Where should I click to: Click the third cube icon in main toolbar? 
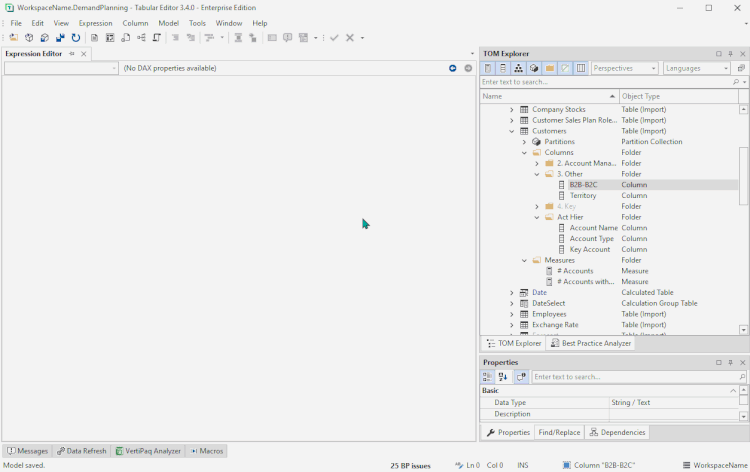coord(44,38)
